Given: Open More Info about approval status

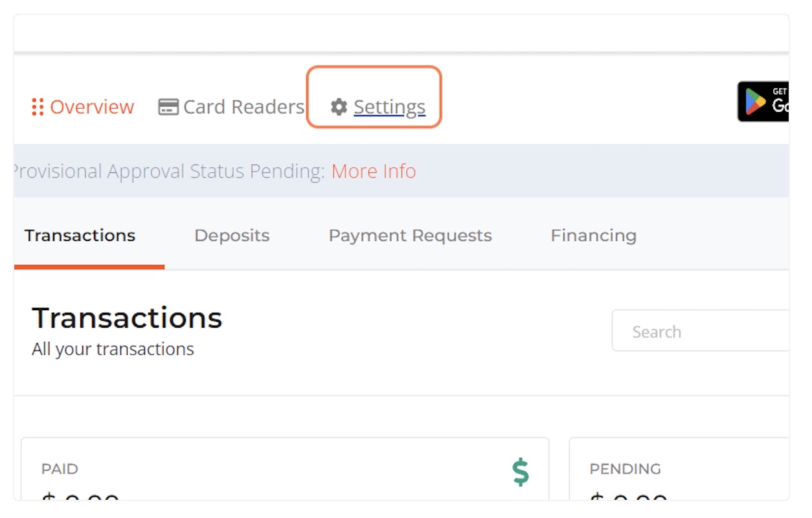Looking at the screenshot, I should [x=374, y=171].
